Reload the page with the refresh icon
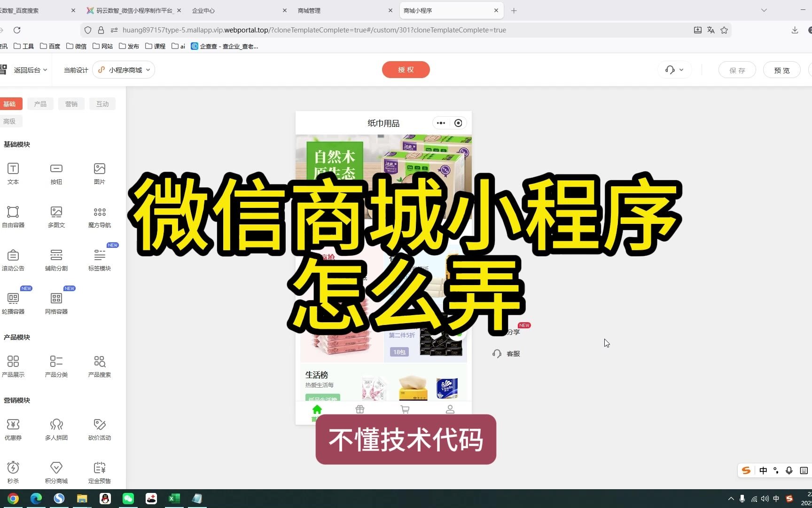 pos(17,30)
